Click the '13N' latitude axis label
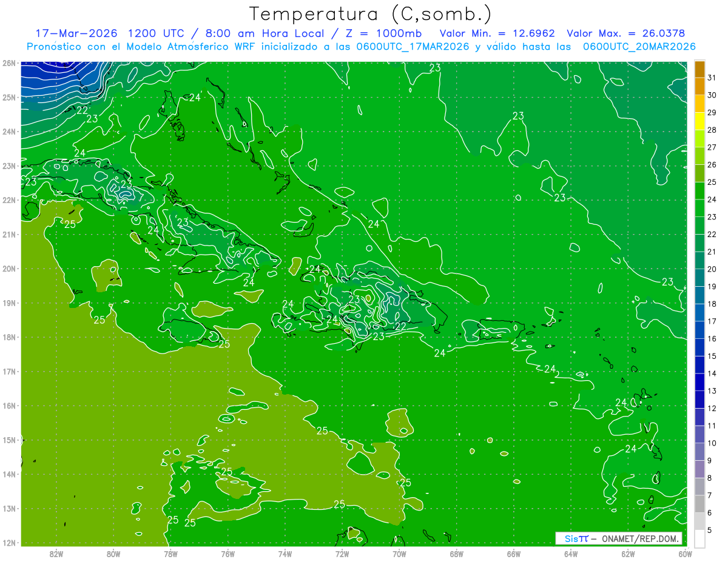 click(x=9, y=509)
